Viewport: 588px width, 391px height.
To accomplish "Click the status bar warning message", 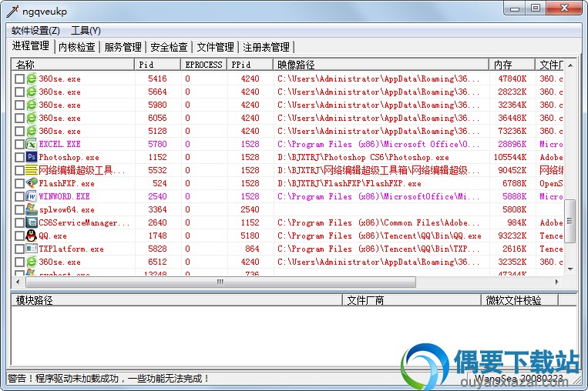I will tap(108, 379).
